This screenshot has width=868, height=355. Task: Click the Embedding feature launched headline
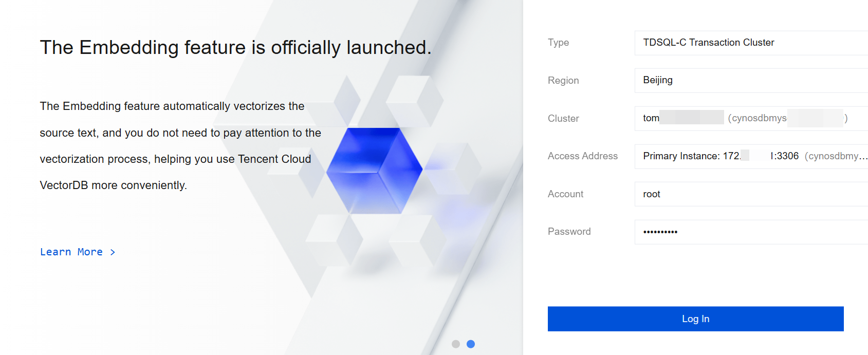[235, 47]
